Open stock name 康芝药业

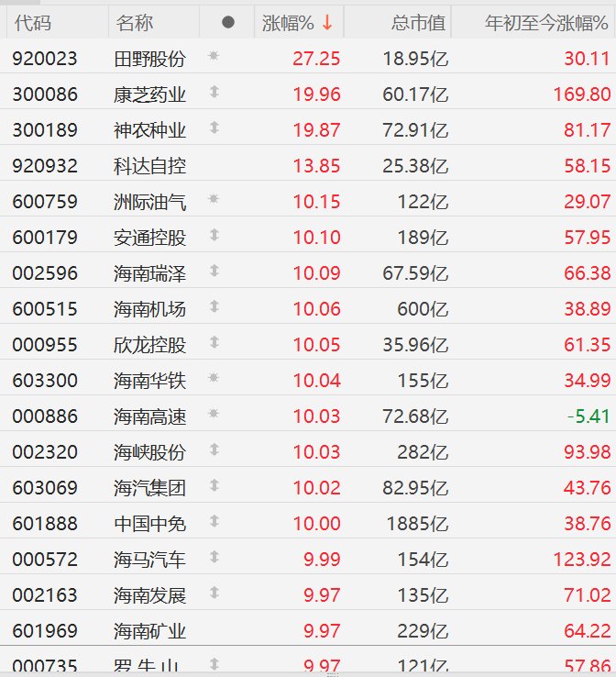click(x=149, y=94)
